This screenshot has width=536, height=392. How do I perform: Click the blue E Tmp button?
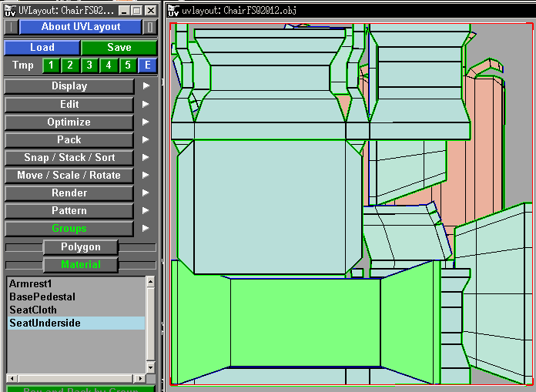(147, 65)
